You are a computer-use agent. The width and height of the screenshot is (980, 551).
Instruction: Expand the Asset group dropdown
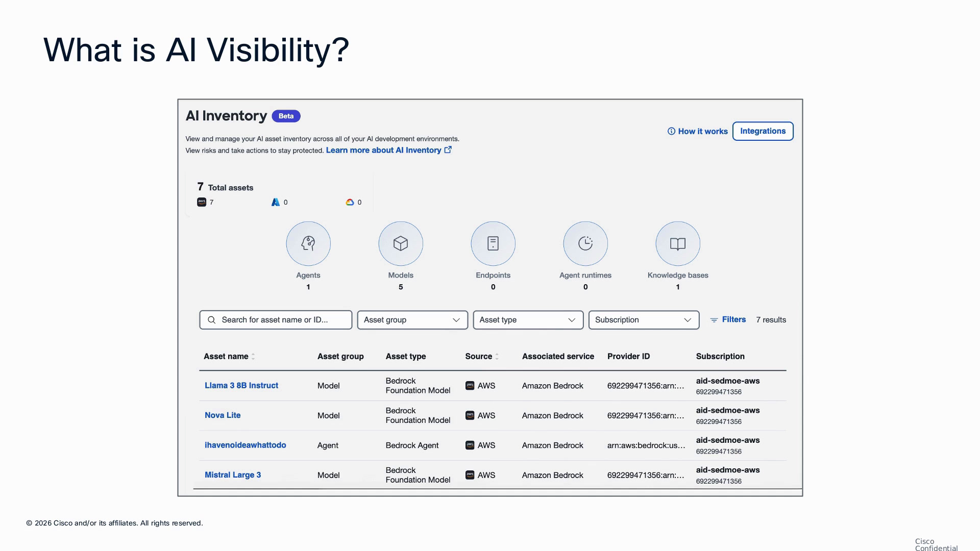[x=412, y=320]
